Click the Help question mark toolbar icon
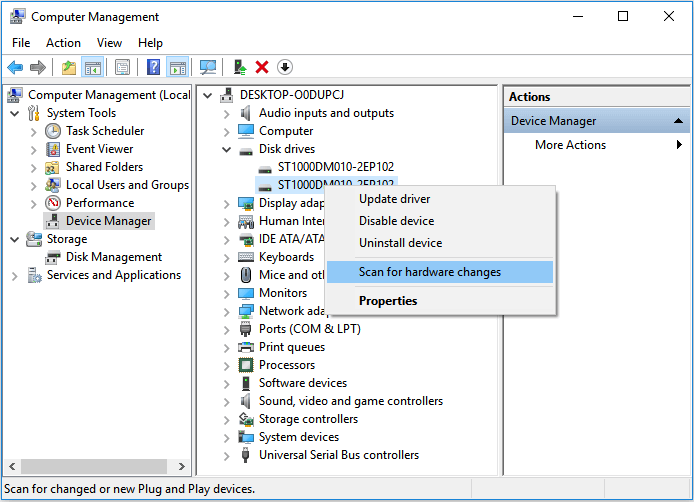Image resolution: width=694 pixels, height=502 pixels. click(x=153, y=67)
